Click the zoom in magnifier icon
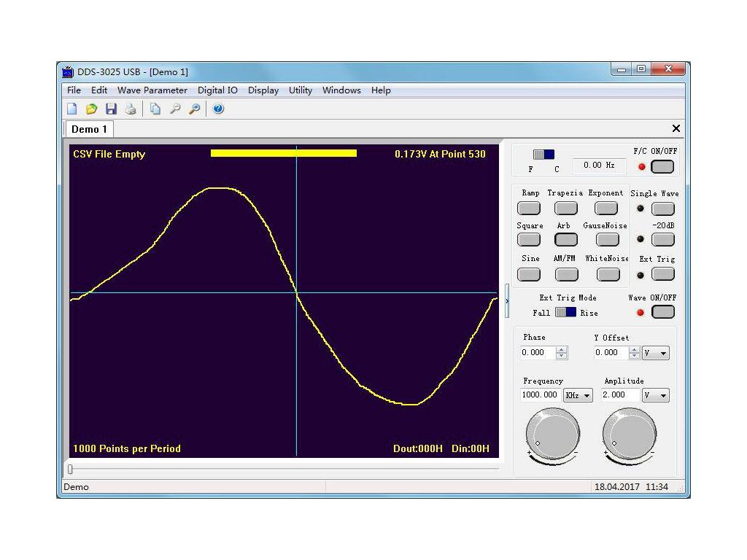This screenshot has height=560, width=747. point(194,109)
